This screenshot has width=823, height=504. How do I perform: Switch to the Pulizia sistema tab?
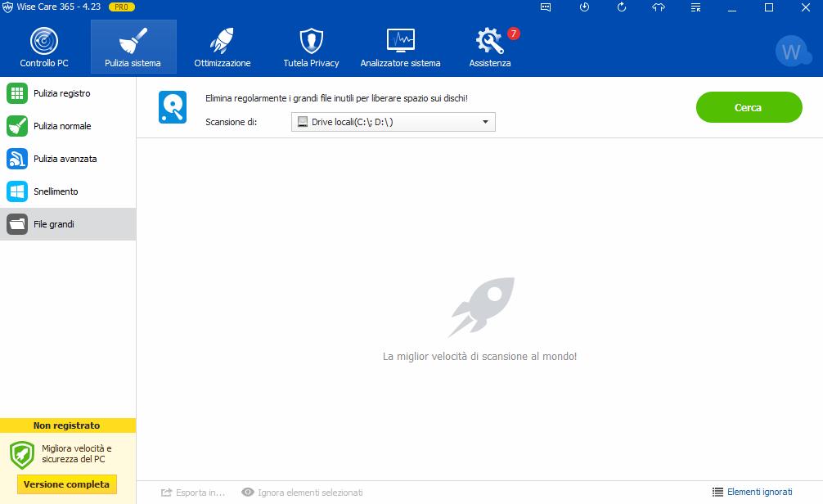point(133,47)
